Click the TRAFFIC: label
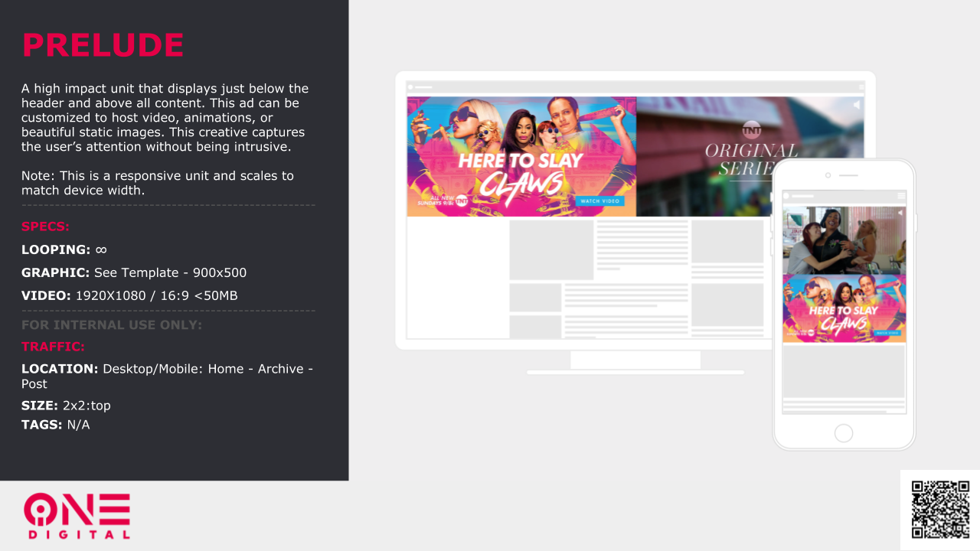 click(x=53, y=347)
